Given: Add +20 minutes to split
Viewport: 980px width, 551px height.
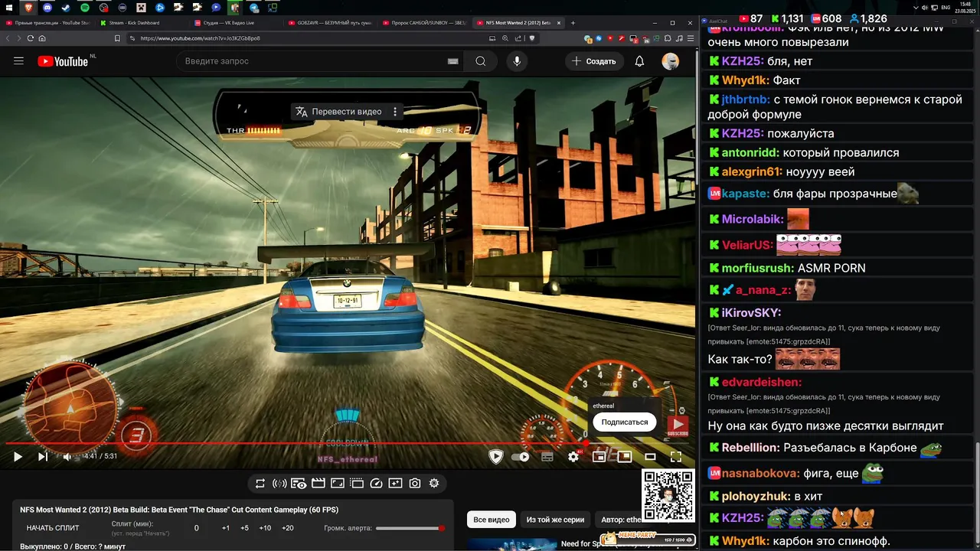Looking at the screenshot, I should (x=288, y=528).
